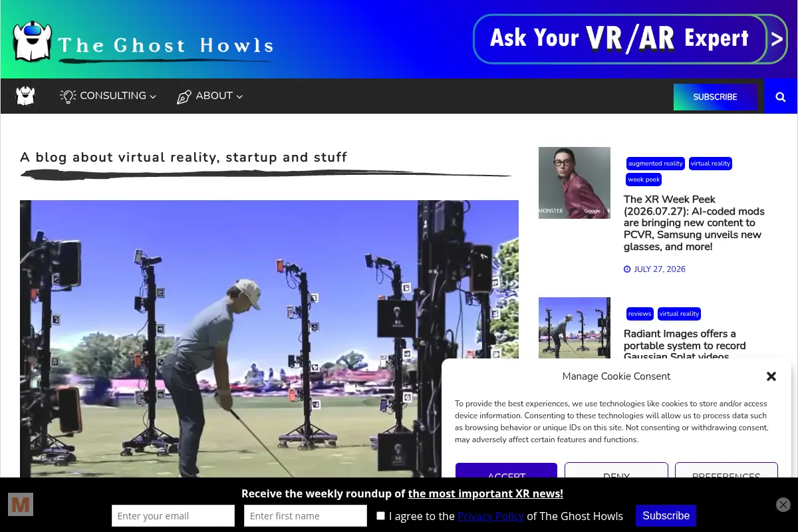Click the gradient SUBSCRIBE button in navbar
The width and height of the screenshot is (798, 532).
[715, 97]
